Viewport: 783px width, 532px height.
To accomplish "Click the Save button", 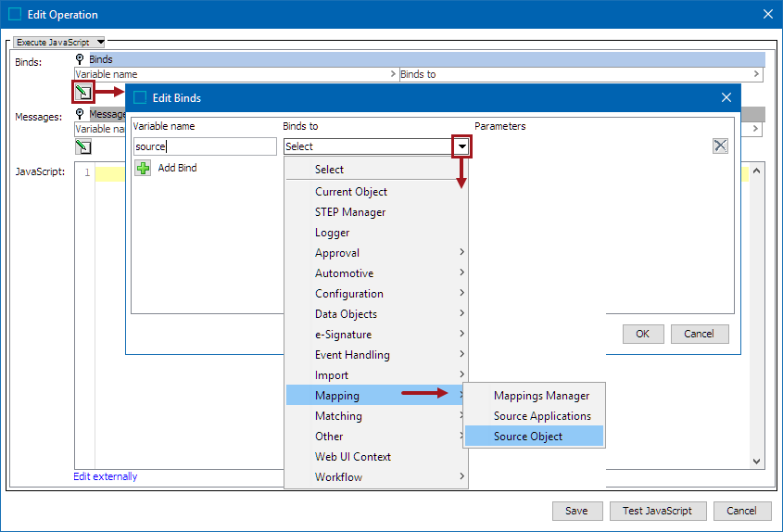I will (x=576, y=511).
